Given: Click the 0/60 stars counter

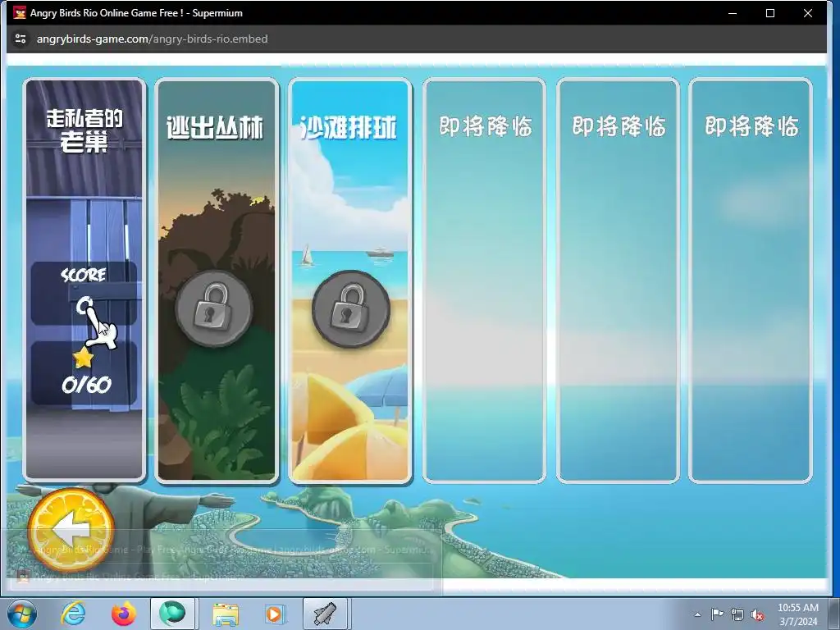Looking at the screenshot, I should (86, 385).
